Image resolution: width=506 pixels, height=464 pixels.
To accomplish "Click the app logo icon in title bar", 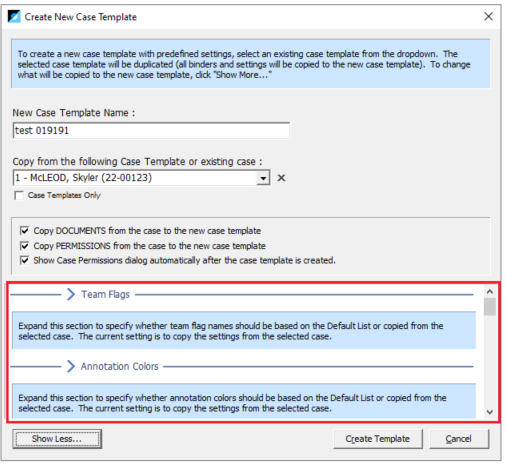I will (x=14, y=16).
